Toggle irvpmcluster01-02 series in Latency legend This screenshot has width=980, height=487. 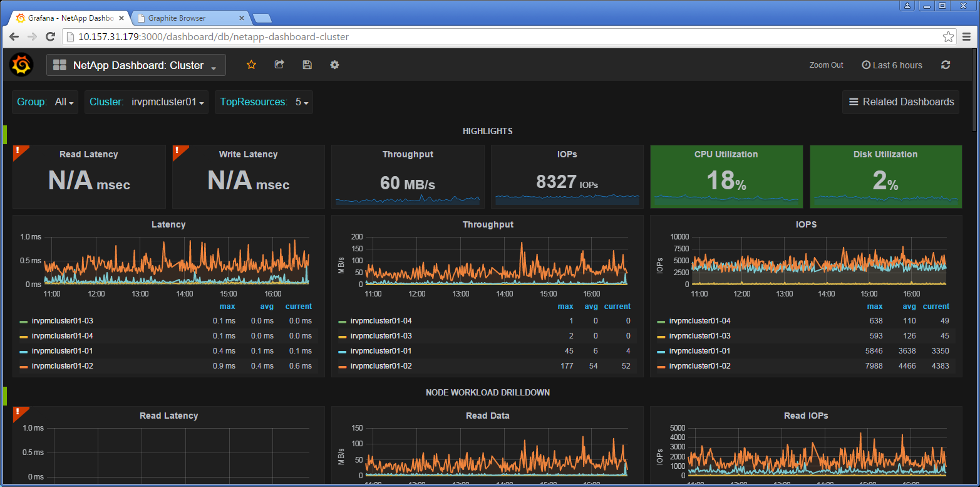[x=62, y=366]
